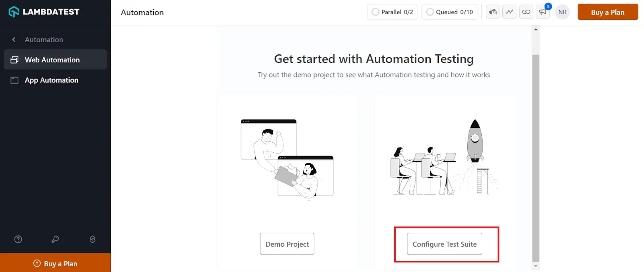Click the scrollbar down arrow
644x272 pixels.
[536, 266]
